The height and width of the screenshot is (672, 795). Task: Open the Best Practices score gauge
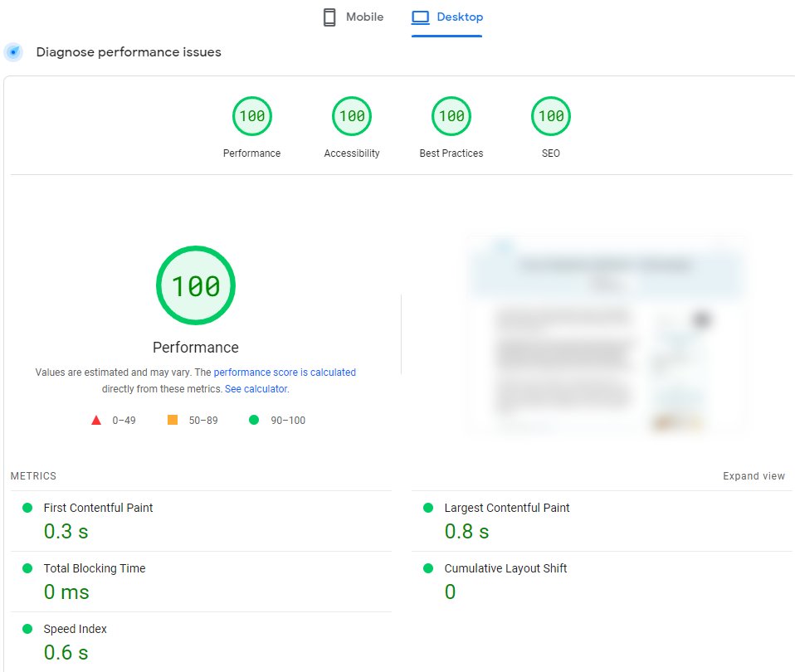click(451, 116)
